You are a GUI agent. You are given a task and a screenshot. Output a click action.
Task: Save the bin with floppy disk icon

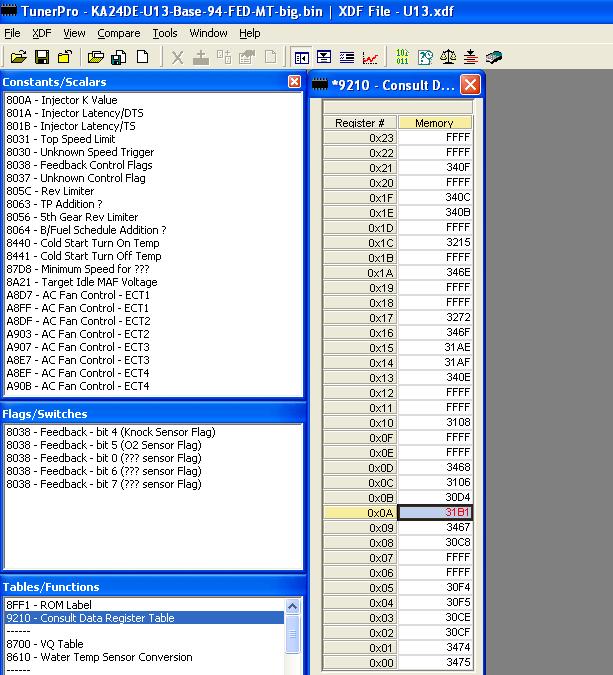pyautogui.click(x=42, y=57)
